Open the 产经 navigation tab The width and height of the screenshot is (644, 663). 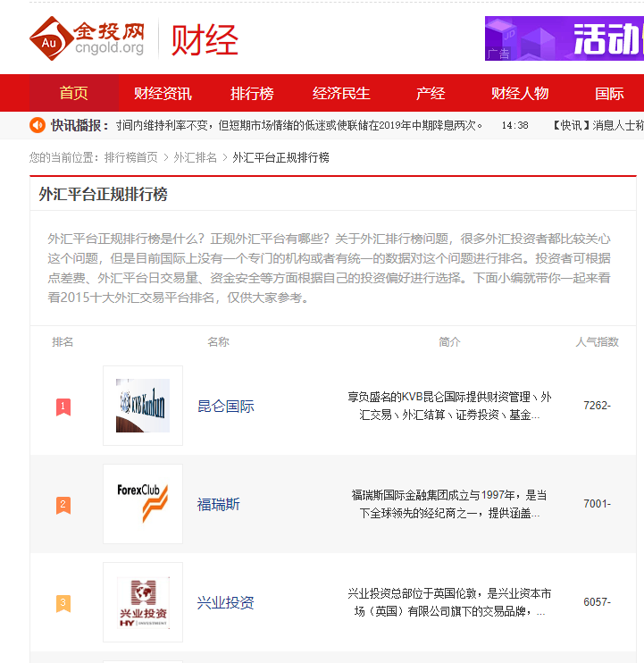click(431, 93)
